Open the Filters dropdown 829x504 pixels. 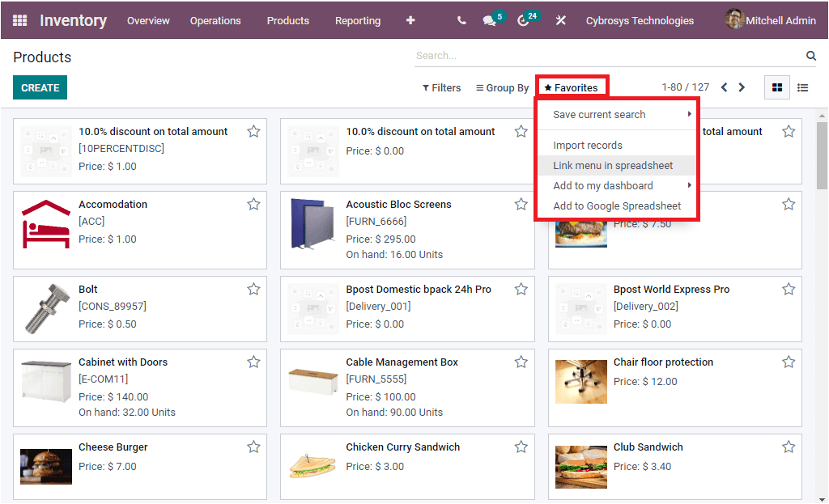point(441,87)
